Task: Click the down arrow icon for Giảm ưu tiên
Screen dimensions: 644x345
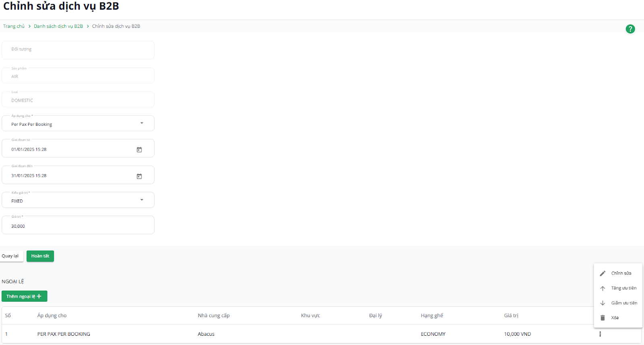Action: pyautogui.click(x=603, y=303)
